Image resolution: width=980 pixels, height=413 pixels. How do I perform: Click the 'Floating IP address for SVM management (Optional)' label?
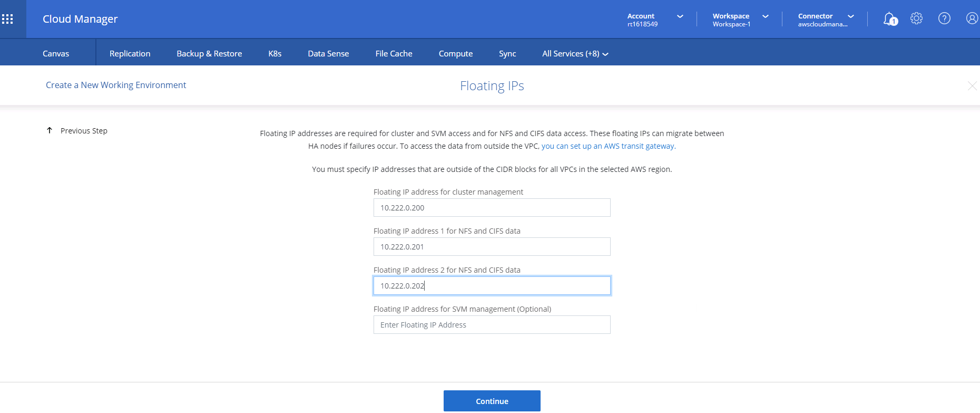[462, 309]
